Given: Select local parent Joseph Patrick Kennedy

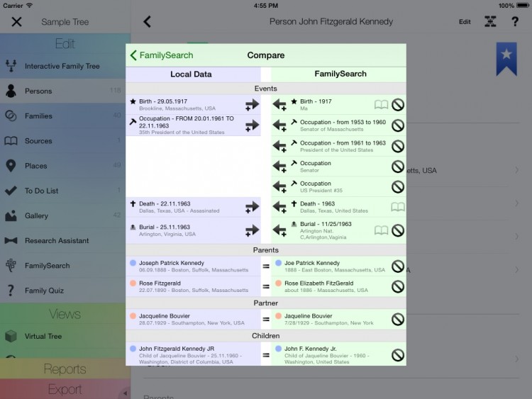Looking at the screenshot, I should (x=194, y=266).
